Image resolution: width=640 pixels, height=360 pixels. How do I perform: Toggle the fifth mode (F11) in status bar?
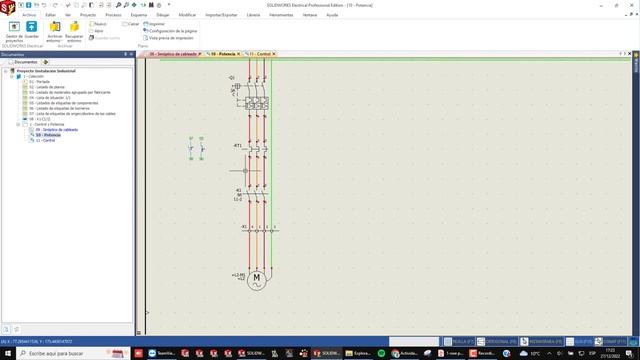(x=610, y=341)
